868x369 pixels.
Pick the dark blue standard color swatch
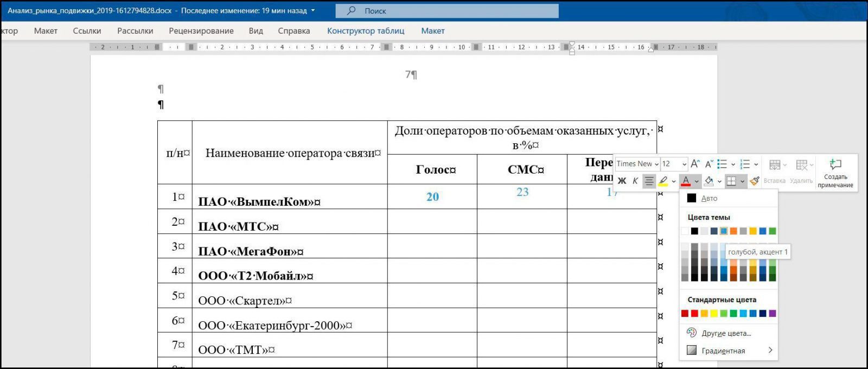pyautogui.click(x=763, y=314)
